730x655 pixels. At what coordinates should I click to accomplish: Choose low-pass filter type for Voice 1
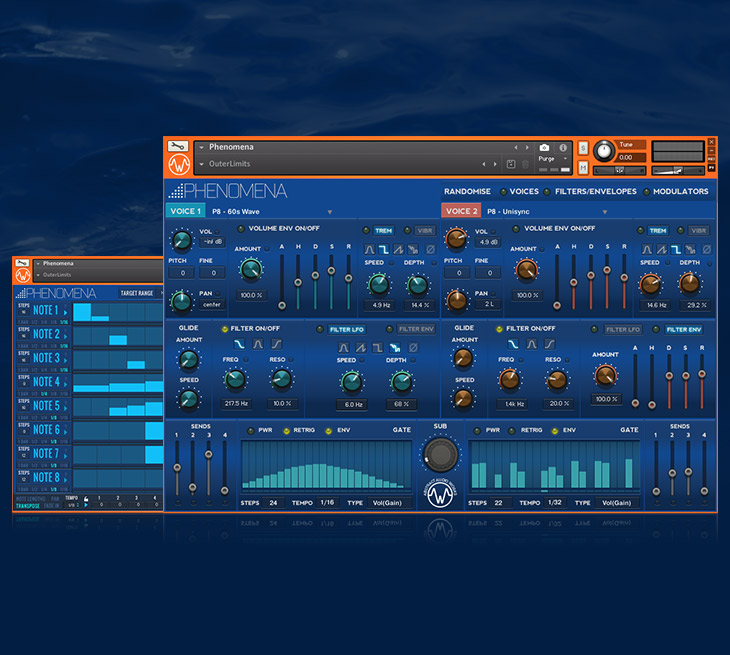[x=239, y=344]
